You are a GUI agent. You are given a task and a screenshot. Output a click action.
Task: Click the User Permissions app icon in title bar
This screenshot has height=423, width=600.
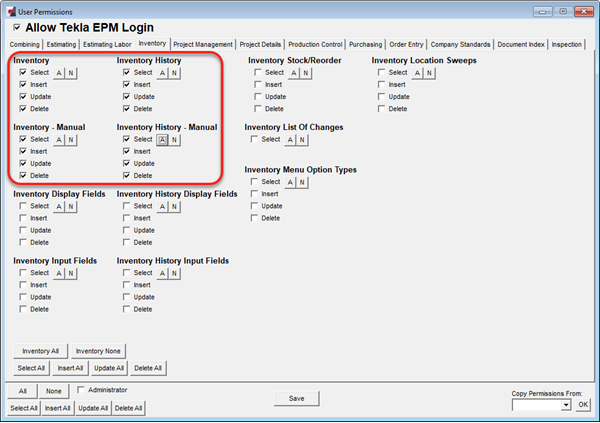click(12, 12)
